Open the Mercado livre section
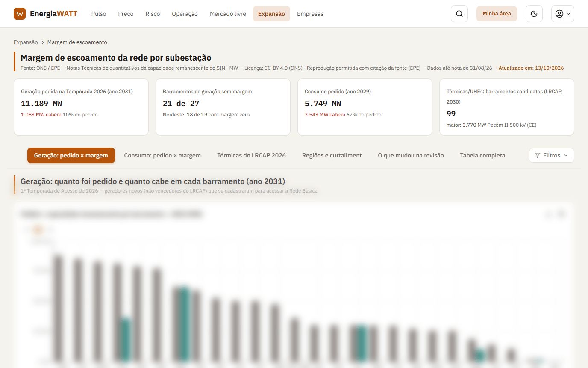Screen dimensions: 588x368 point(228,14)
